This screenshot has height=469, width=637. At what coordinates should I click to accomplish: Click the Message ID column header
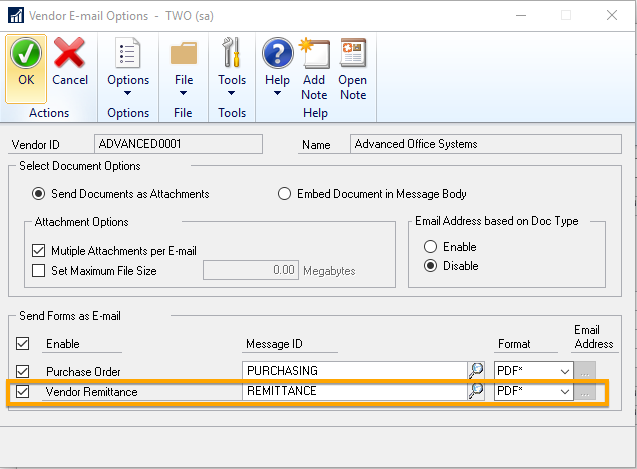274,344
